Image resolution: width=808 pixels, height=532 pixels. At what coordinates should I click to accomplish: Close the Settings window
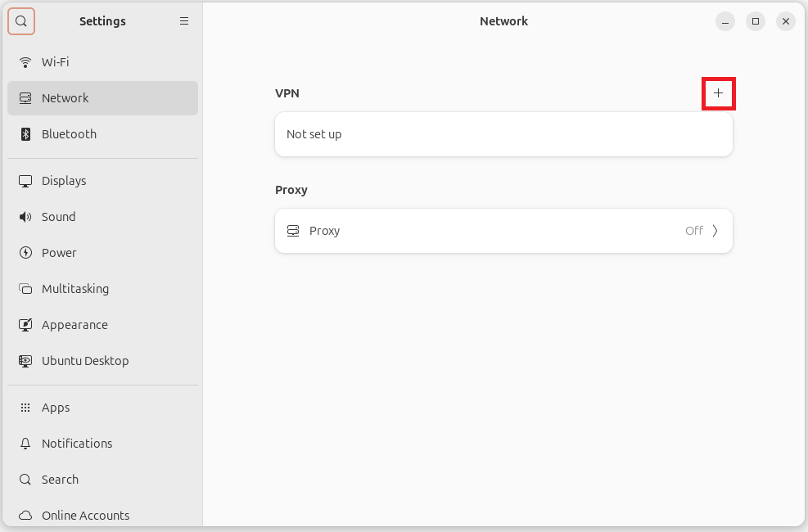pos(786,21)
